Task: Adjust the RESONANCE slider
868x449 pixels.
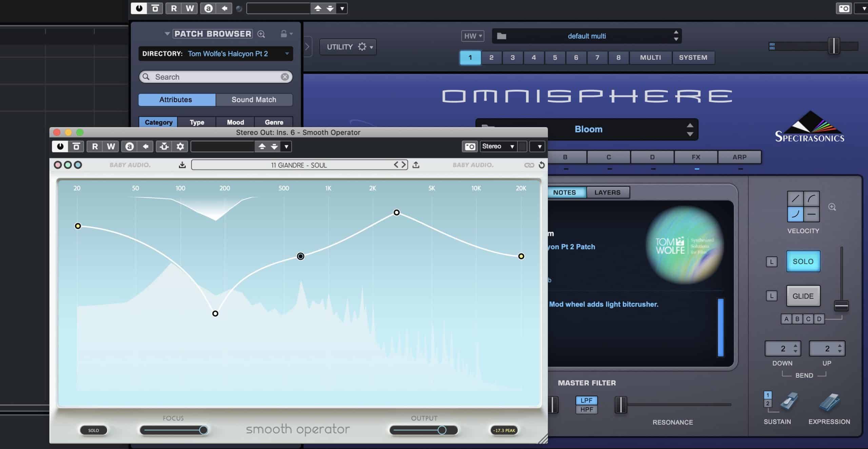Action: click(x=673, y=405)
